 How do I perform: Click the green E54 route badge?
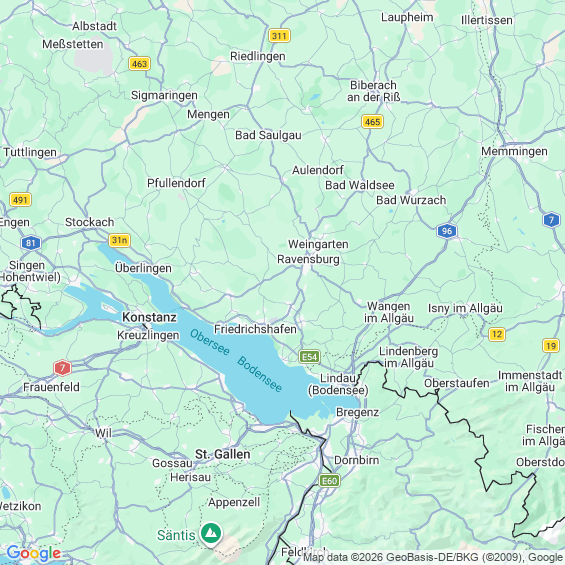tap(310, 357)
